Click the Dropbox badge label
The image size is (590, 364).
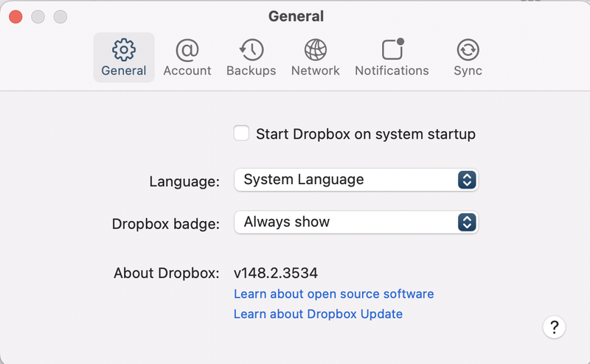[165, 224]
